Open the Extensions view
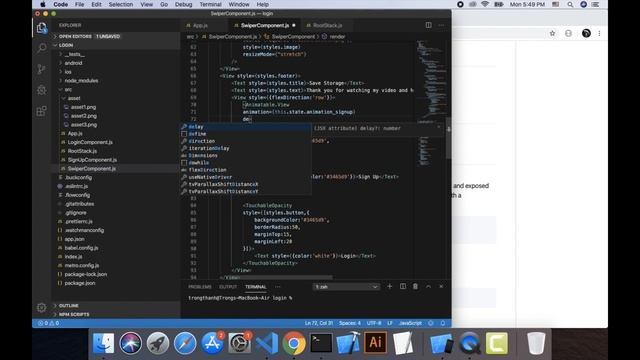 [x=42, y=111]
